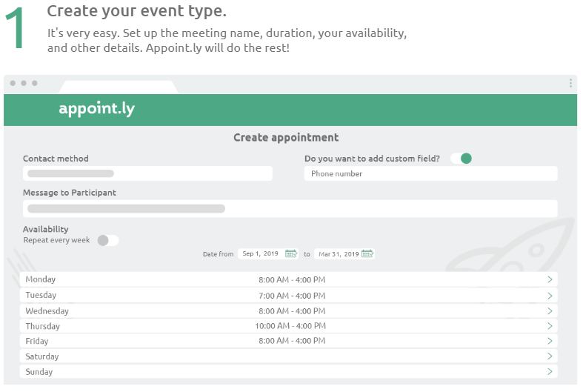Expand the Tuesday availability row
Image resolution: width=583 pixels, height=392 pixels.
point(550,295)
